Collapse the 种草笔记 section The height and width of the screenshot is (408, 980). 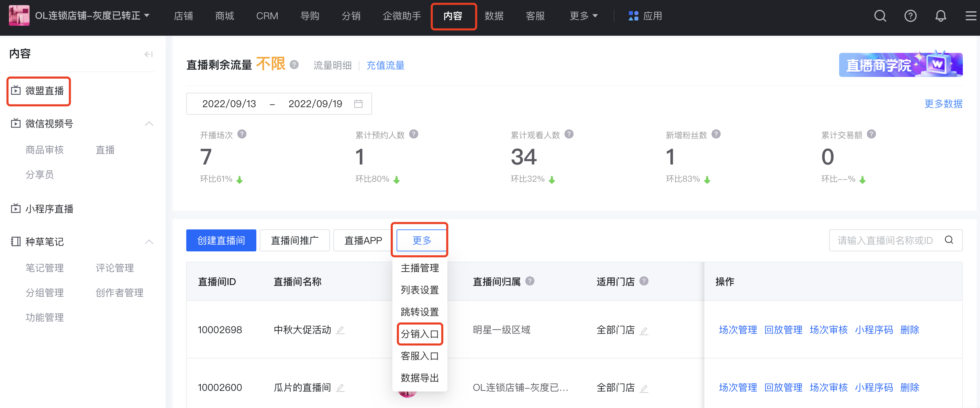tap(149, 242)
